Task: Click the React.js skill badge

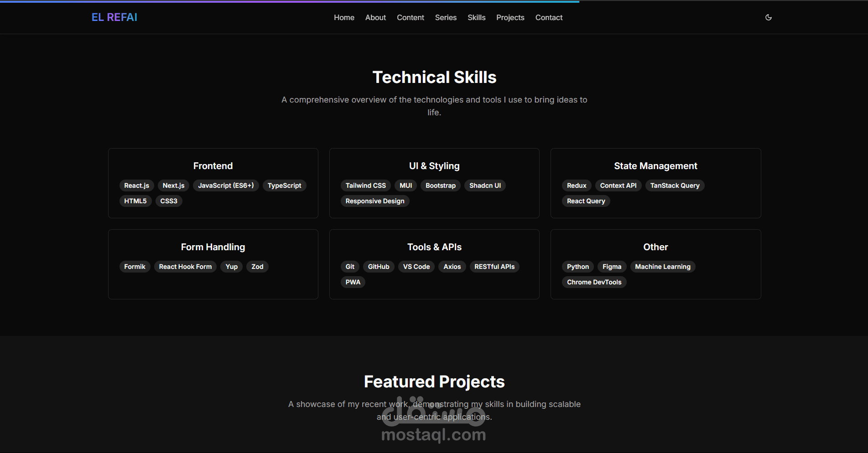Action: pyautogui.click(x=136, y=185)
